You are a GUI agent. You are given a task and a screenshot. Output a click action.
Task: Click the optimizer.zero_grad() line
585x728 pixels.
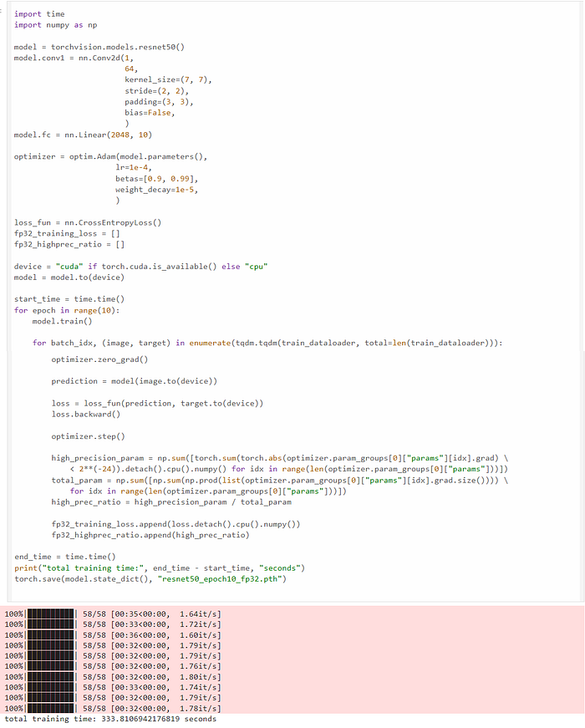(99, 359)
